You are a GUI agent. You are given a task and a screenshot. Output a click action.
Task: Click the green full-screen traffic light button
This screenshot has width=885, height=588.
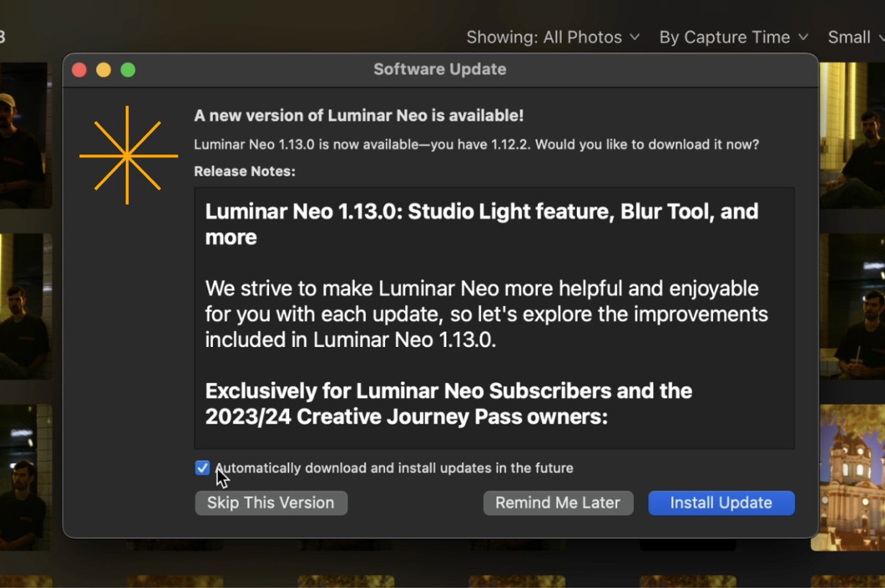(128, 69)
